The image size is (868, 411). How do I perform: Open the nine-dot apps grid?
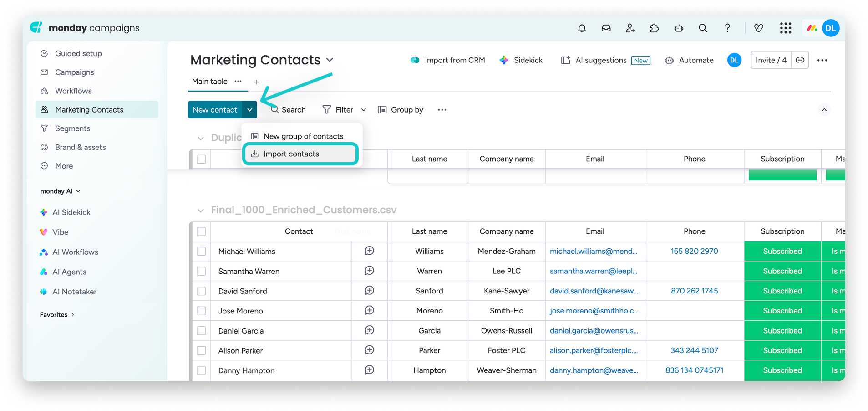[x=786, y=28]
